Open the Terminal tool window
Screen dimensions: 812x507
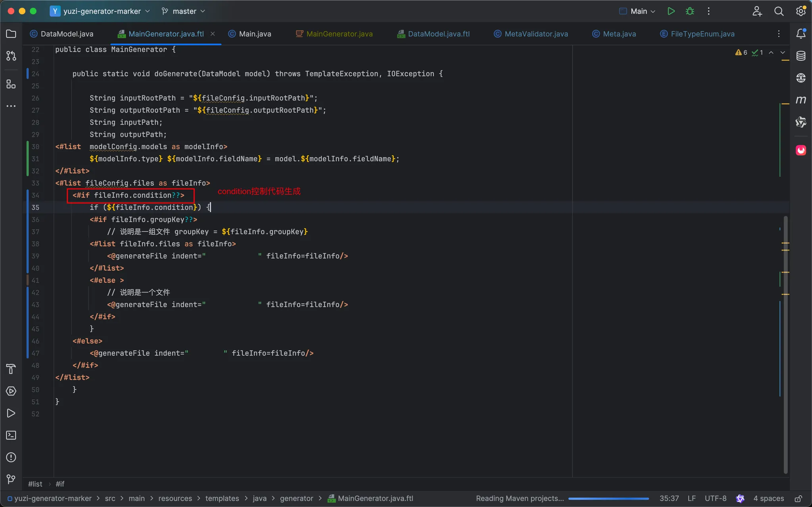point(11,435)
